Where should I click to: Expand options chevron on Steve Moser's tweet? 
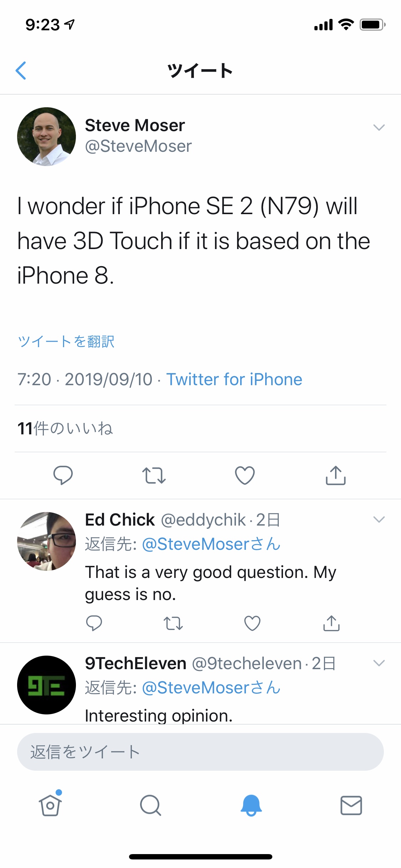click(379, 128)
